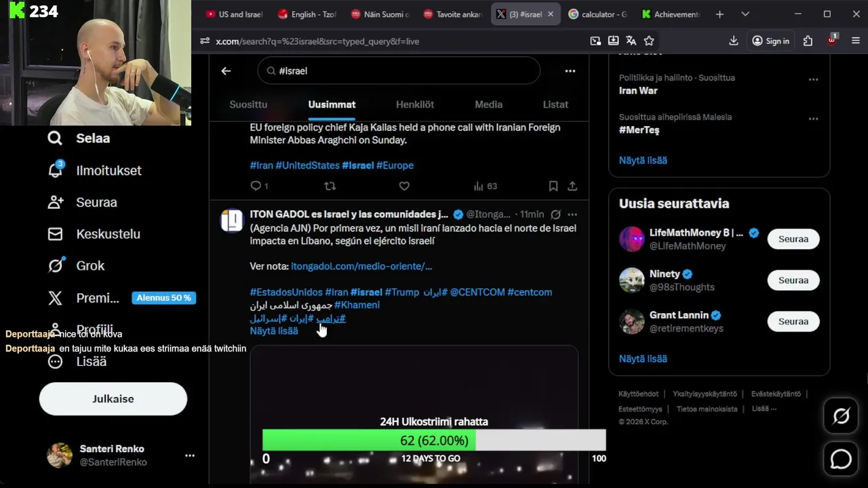Switch to Achievements Kick tab
Screen dimensions: 868x488
point(670,14)
